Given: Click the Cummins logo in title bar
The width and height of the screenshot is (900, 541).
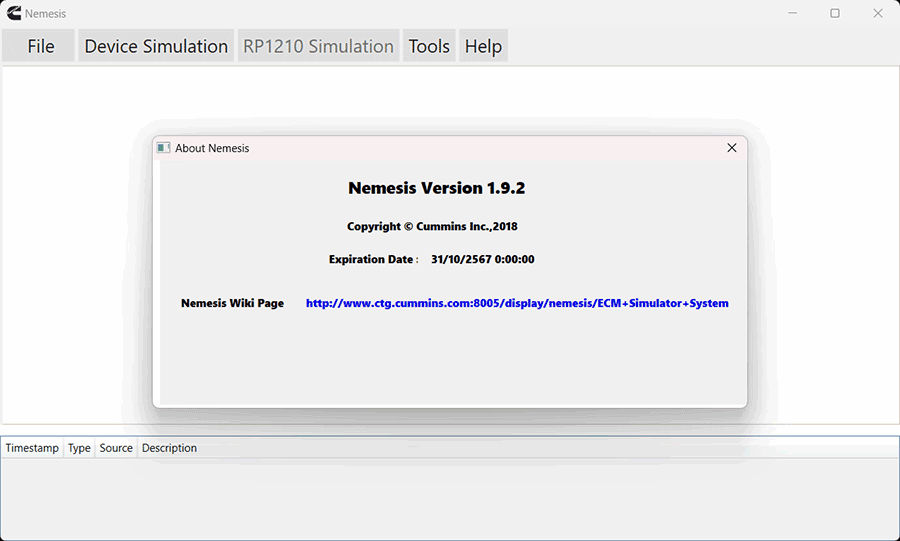Looking at the screenshot, I should click(14, 13).
